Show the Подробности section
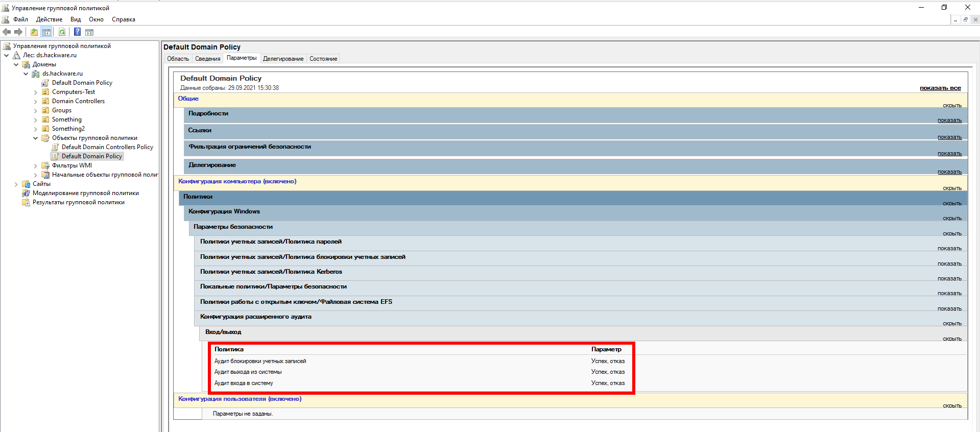 pyautogui.click(x=949, y=121)
